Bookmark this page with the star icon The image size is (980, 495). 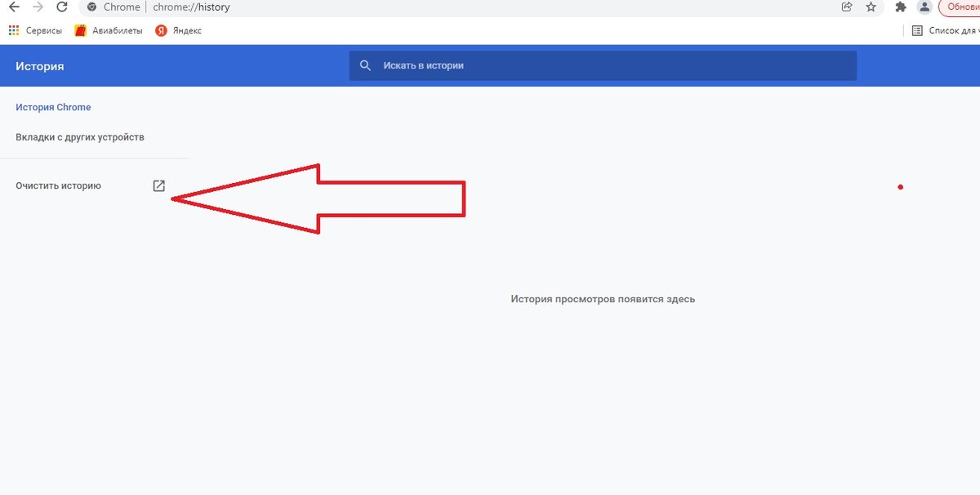tap(871, 7)
